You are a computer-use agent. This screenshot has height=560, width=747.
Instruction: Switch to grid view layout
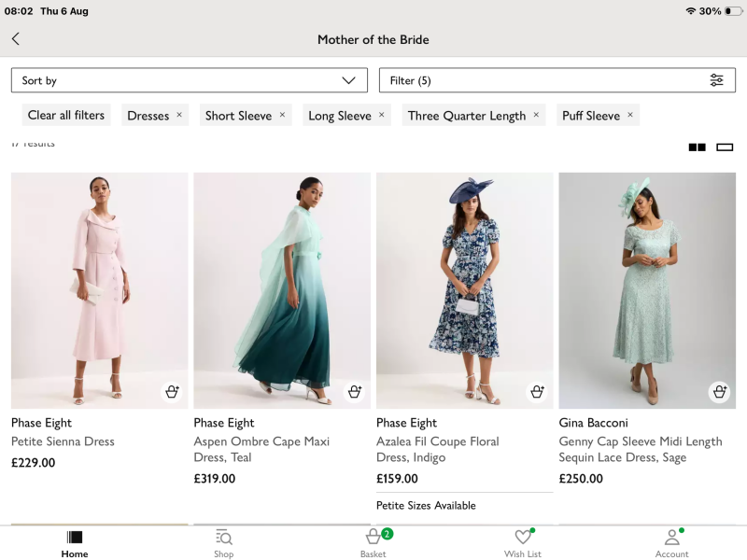[697, 147]
